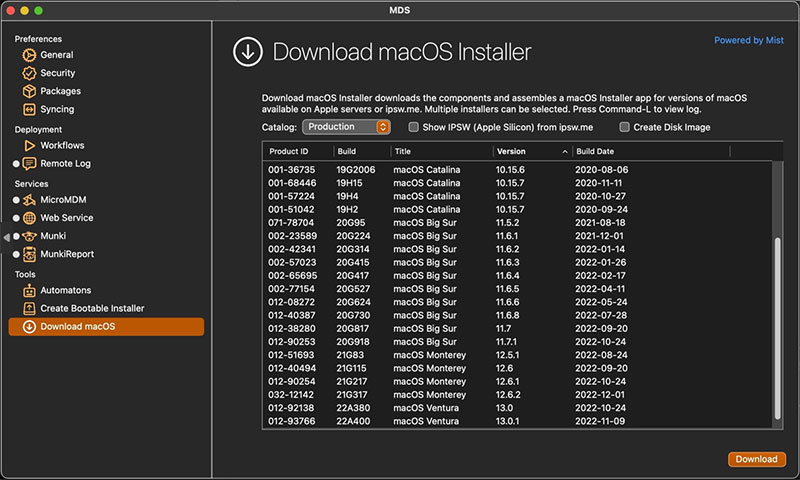800x480 pixels.
Task: Open the Remote Log chat icon
Action: click(29, 164)
